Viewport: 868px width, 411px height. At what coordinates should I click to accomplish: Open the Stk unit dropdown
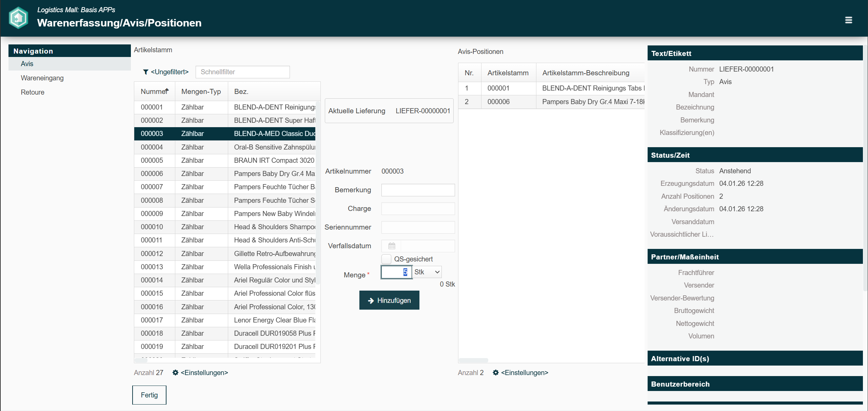(427, 272)
